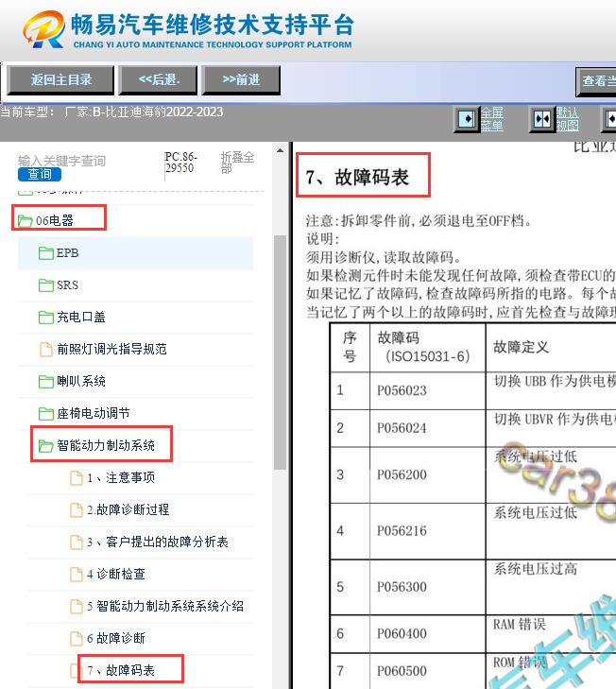
Task: Expand the 喇叭系统 folder icon
Action: click(45, 382)
